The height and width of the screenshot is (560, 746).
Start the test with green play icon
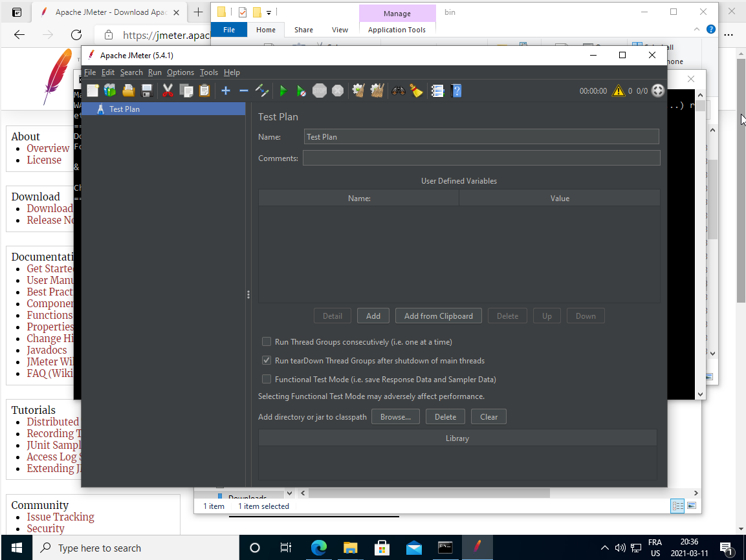pos(283,91)
